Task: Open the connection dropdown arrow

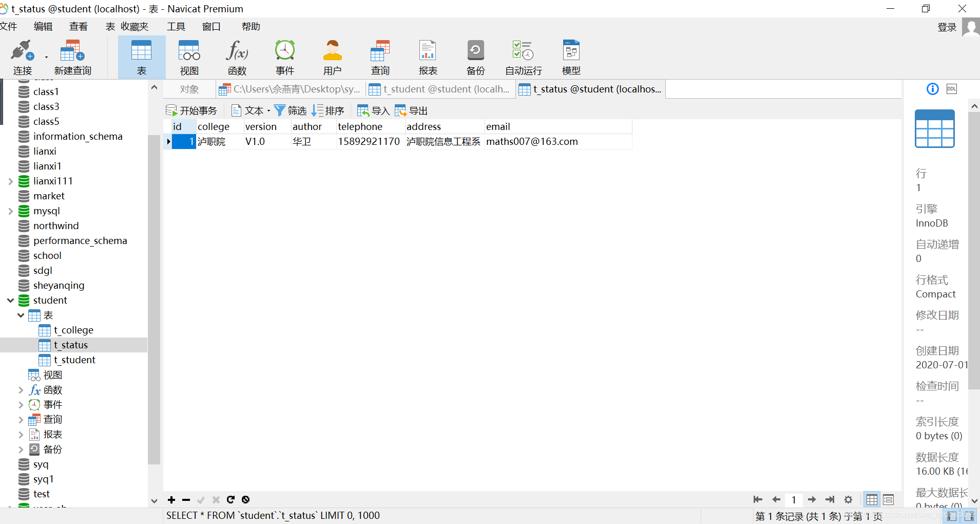Action: tap(46, 57)
